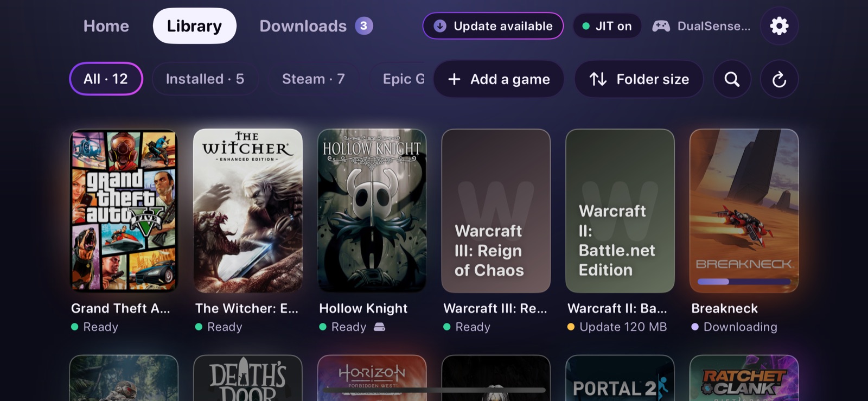
Task: Select the Library tab
Action: click(194, 26)
